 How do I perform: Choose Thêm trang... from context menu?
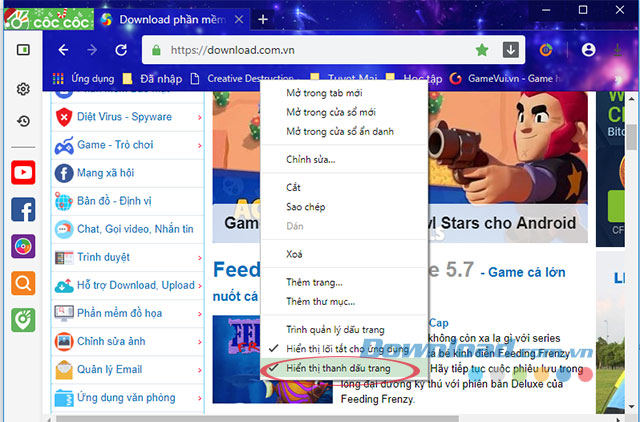click(x=344, y=282)
